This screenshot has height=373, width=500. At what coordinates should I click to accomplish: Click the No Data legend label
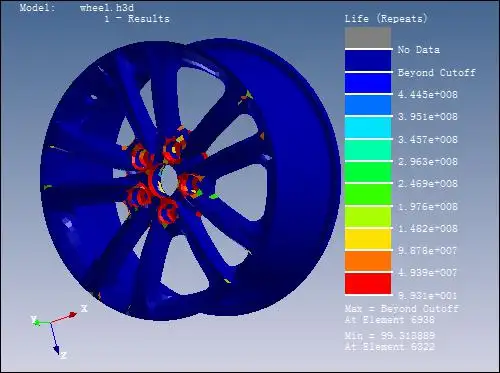coord(419,50)
